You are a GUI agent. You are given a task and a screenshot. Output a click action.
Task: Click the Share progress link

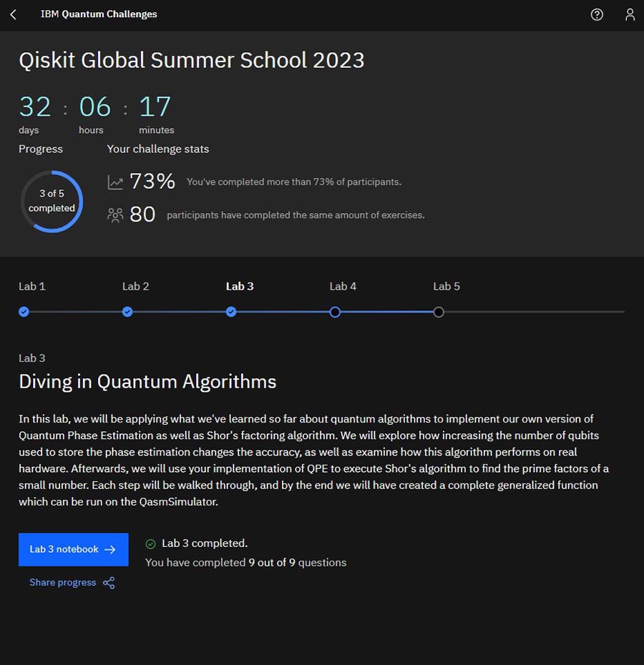pyautogui.click(x=63, y=583)
